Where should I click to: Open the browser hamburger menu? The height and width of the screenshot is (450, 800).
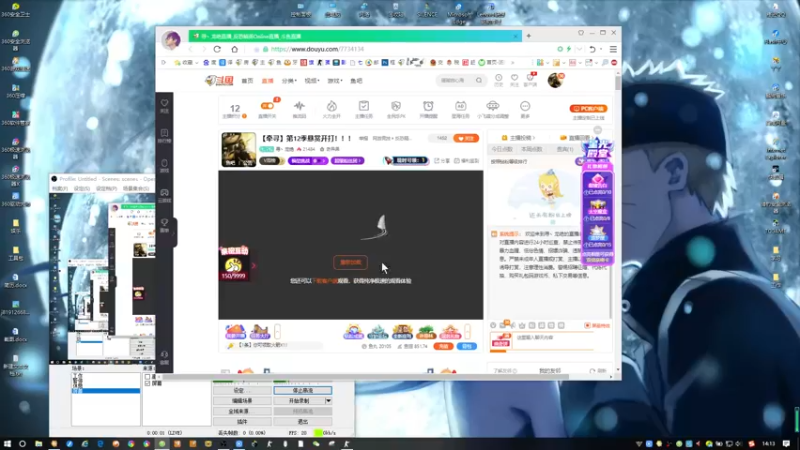[x=613, y=49]
